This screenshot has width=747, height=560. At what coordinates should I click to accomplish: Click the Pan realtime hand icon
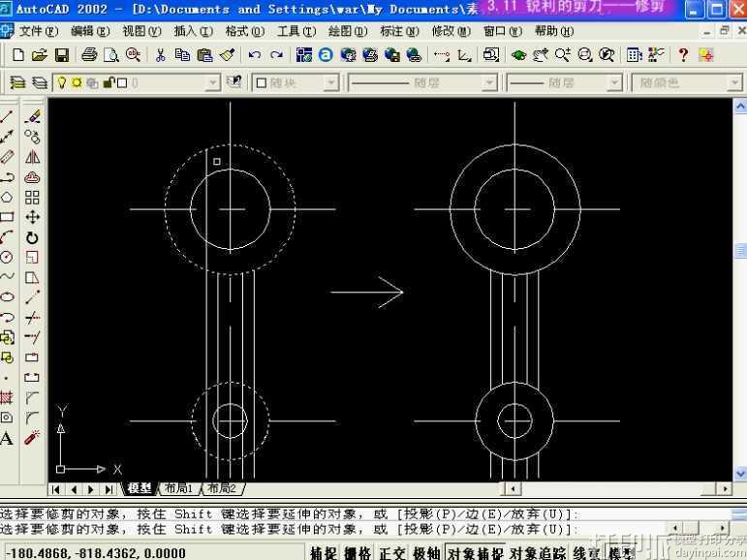pyautogui.click(x=540, y=55)
